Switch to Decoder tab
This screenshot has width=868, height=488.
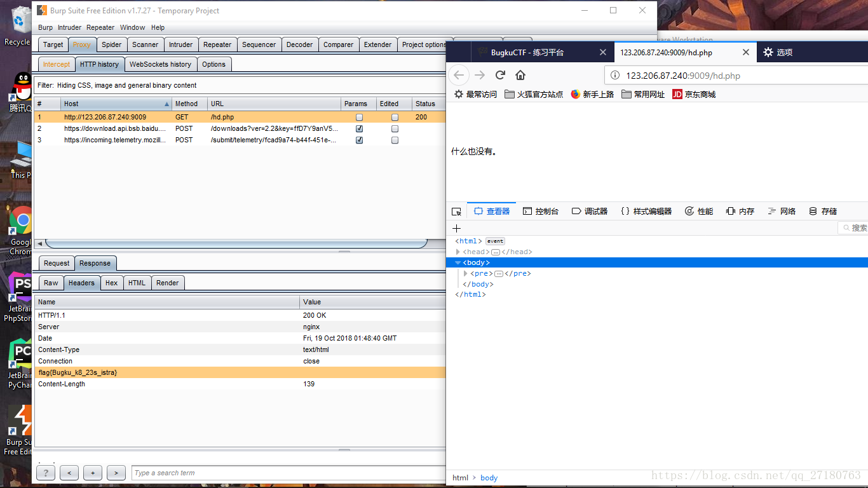pyautogui.click(x=299, y=44)
